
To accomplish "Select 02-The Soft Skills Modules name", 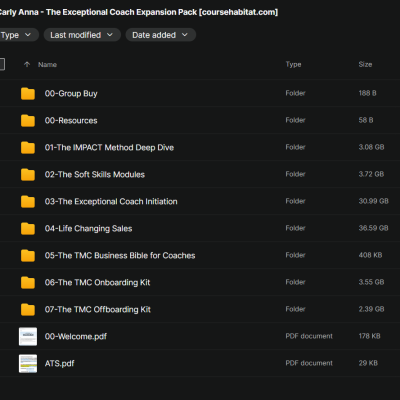I will tap(95, 175).
